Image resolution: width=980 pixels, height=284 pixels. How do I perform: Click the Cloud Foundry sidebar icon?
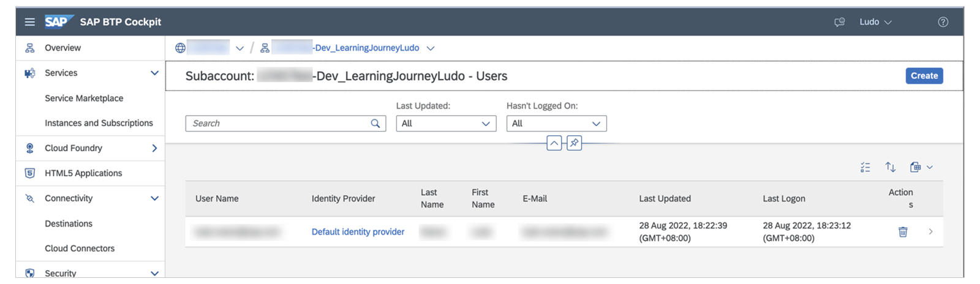tap(29, 148)
